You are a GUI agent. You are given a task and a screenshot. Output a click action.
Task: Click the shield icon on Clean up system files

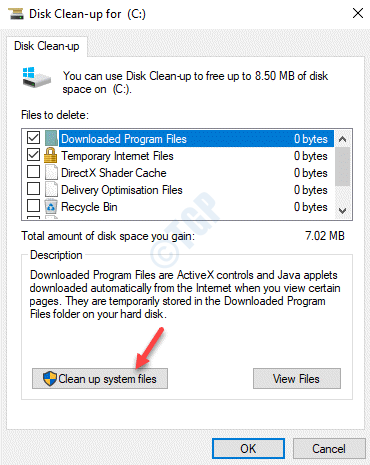pos(50,379)
